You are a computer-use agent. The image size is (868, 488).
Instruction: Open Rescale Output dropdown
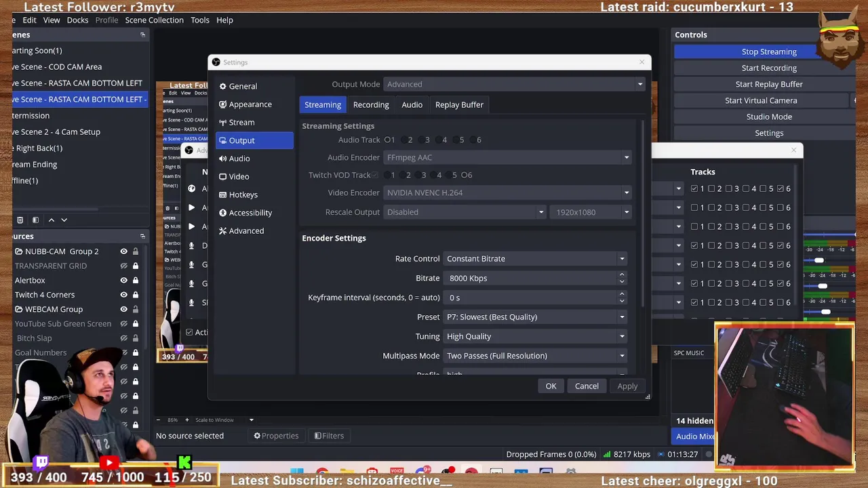point(465,212)
